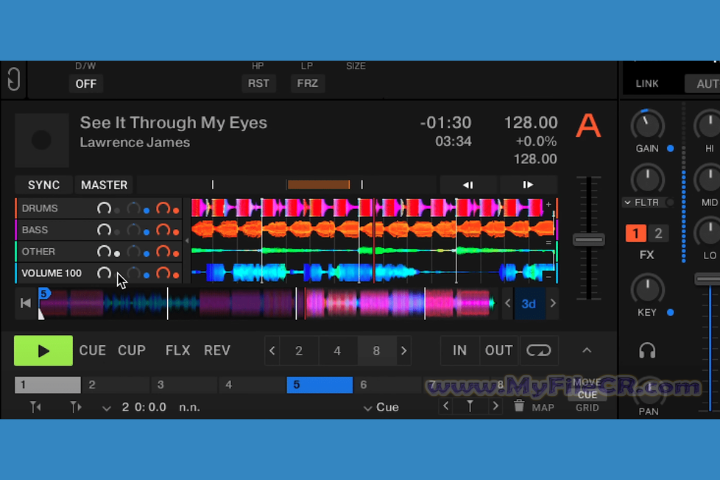
Task: Show larger loop sizes with the right chevron
Action: click(404, 351)
